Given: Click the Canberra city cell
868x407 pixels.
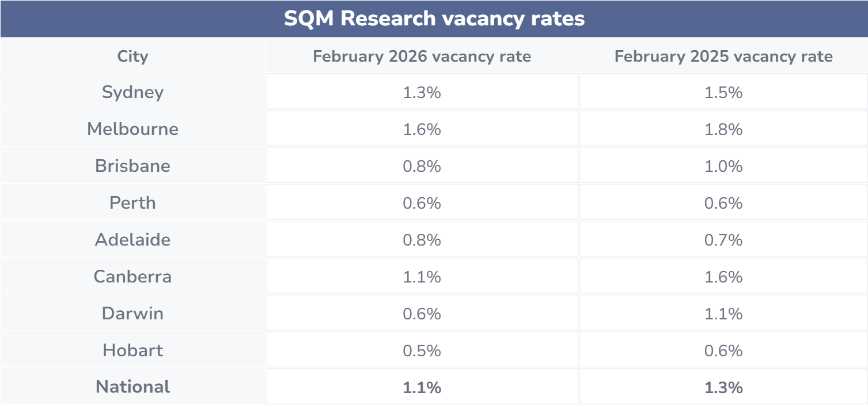Looking at the screenshot, I should pos(132,277).
